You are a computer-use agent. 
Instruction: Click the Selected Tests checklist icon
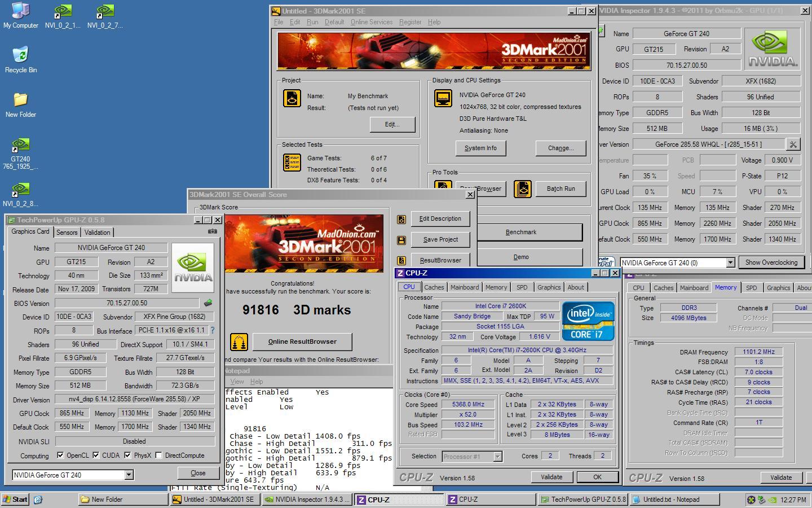[x=292, y=163]
